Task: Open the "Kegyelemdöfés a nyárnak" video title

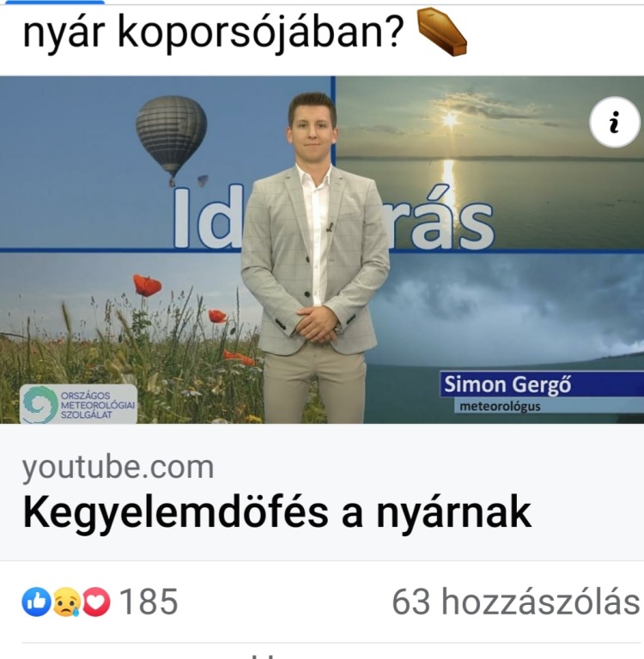Action: tap(276, 512)
